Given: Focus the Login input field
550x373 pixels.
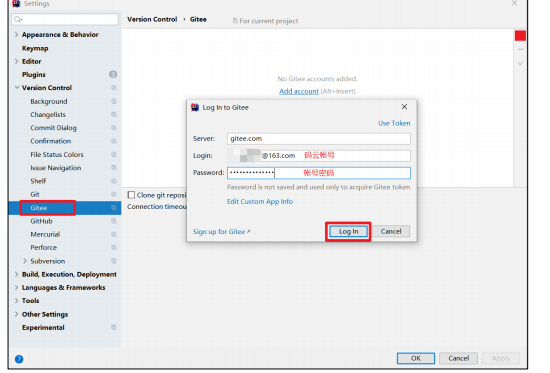Looking at the screenshot, I should [x=318, y=155].
